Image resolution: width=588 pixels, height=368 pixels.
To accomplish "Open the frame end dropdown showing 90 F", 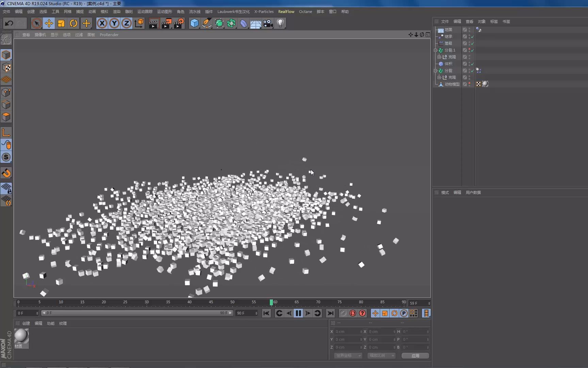I will (x=257, y=313).
